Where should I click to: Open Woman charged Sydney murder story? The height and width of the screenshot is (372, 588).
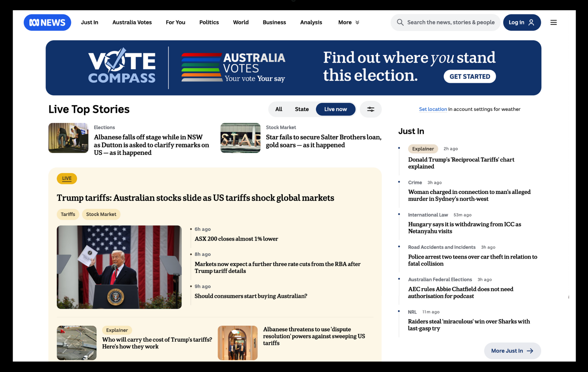click(x=469, y=195)
